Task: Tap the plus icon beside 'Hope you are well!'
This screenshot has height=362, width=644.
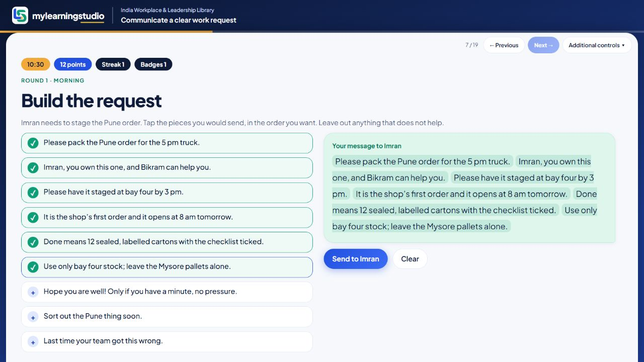Action: (33, 292)
